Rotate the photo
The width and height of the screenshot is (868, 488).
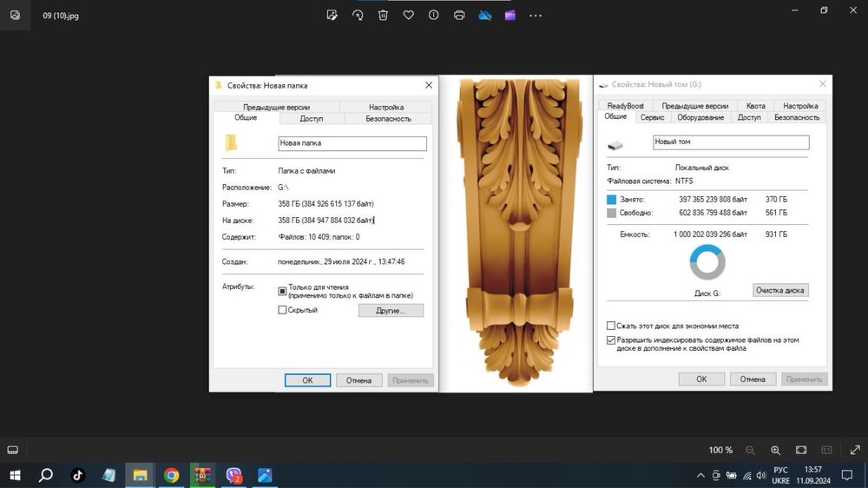(x=358, y=15)
